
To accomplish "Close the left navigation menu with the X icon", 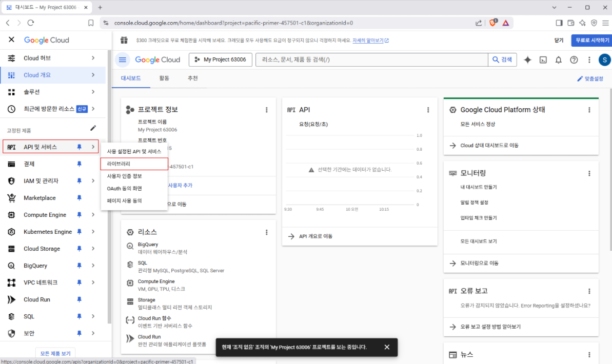I will click(x=11, y=39).
